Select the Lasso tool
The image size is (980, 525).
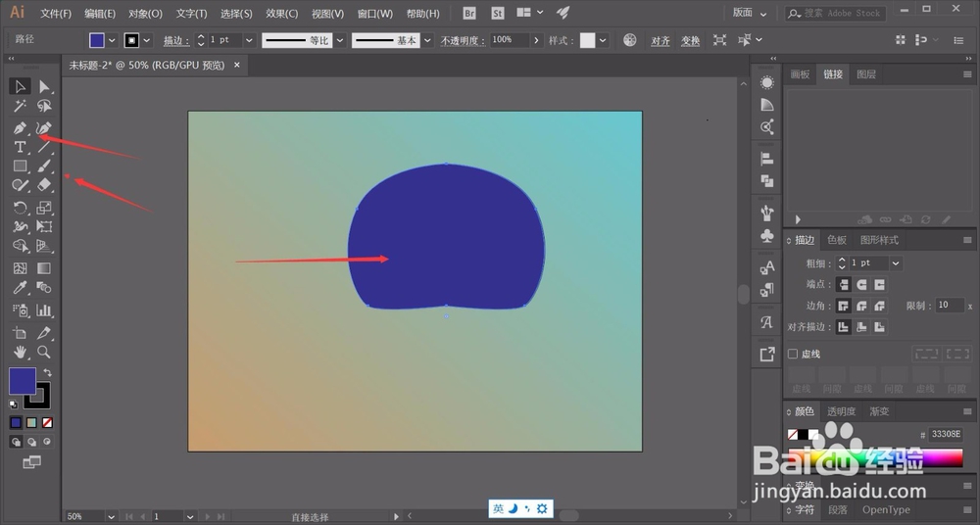coord(44,106)
